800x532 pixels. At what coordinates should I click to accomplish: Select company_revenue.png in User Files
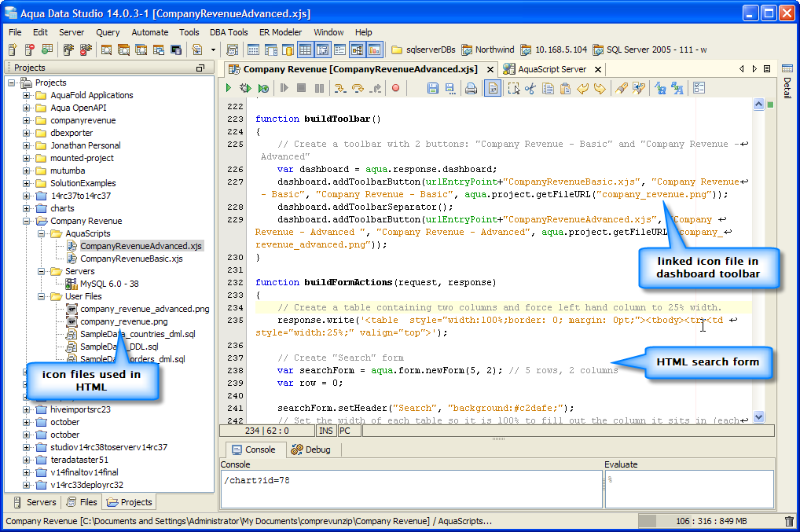click(124, 321)
